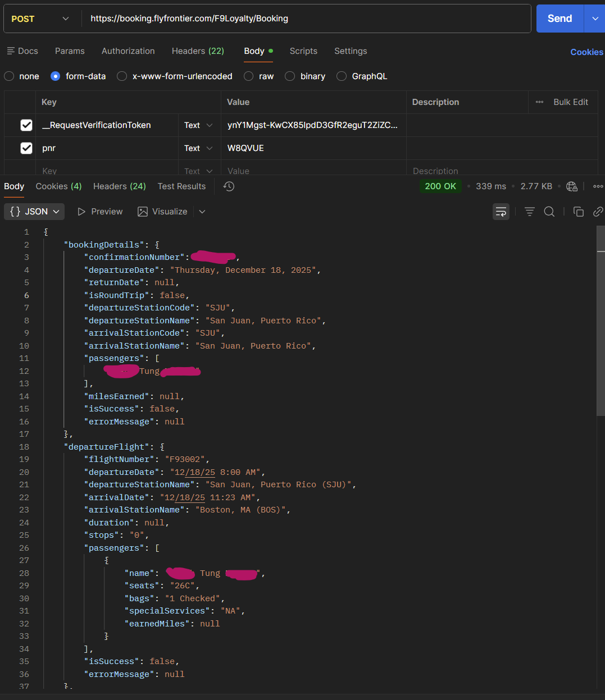Click the filter response icon
The width and height of the screenshot is (605, 700).
tap(530, 212)
